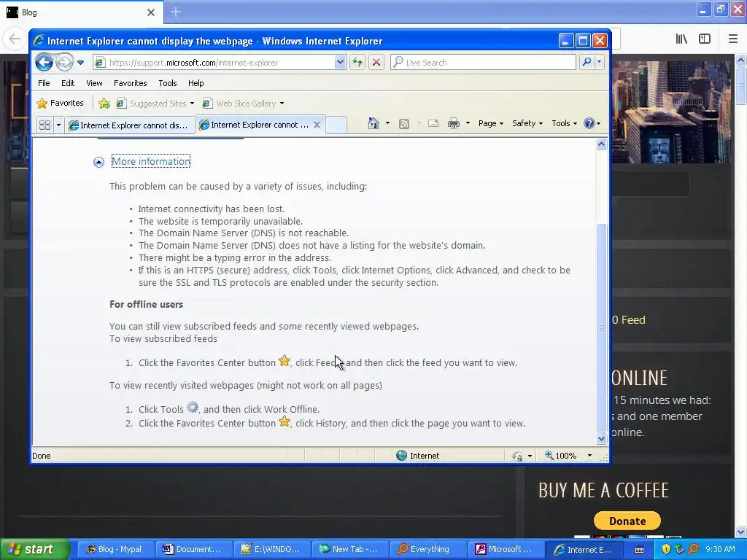The width and height of the screenshot is (747, 560).
Task: Click the security shield tray icon
Action: (666, 550)
